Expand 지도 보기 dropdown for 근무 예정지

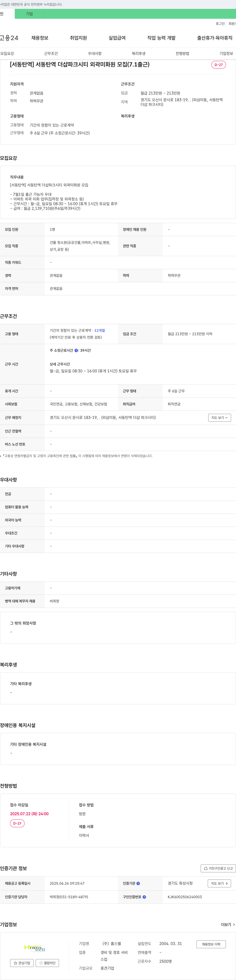click(220, 418)
